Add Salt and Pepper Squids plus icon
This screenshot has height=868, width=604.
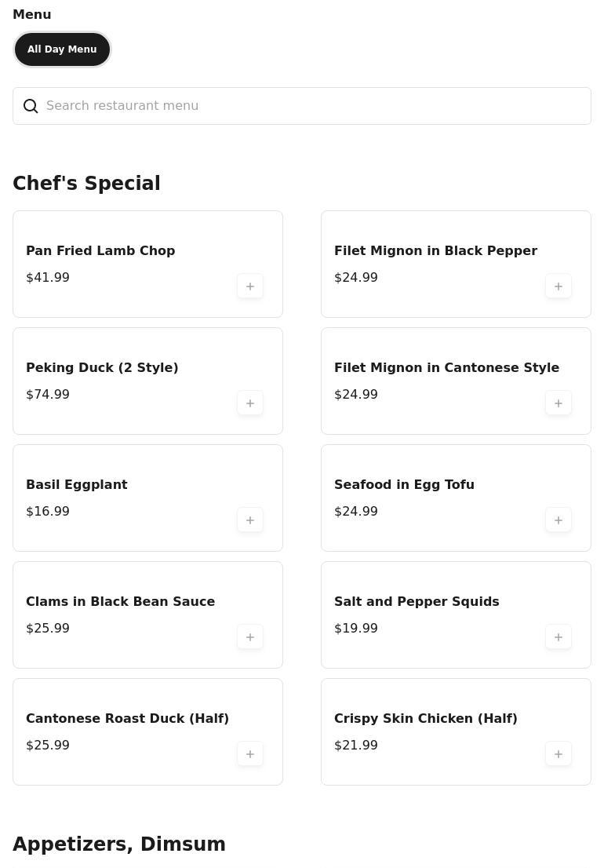point(559,637)
